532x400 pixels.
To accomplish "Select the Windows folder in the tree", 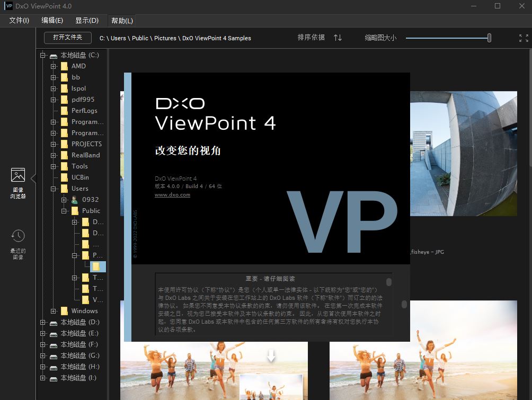I will coord(85,310).
